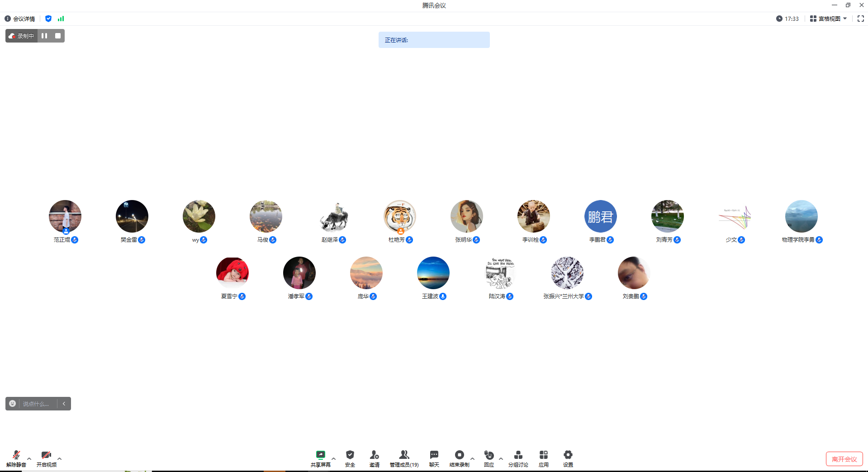Viewport: 868px width, 472px height.
Task: Open the grid view layout dropdown
Action: 828,19
